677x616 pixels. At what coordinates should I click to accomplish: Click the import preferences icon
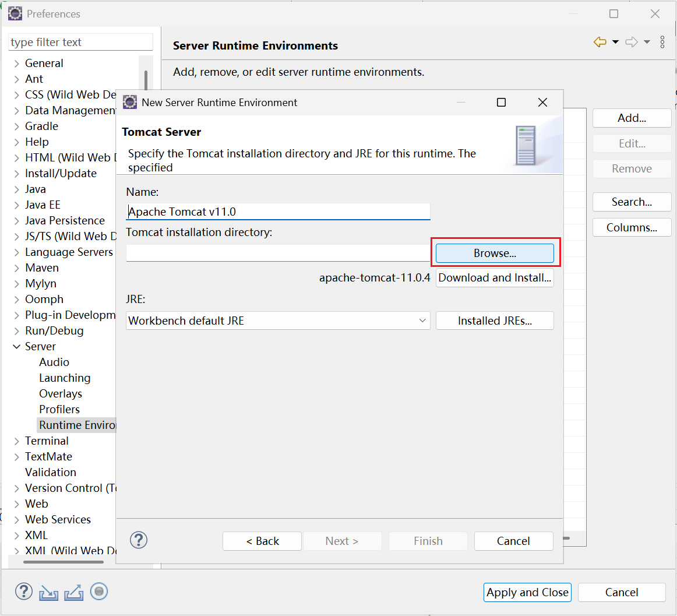point(48,592)
